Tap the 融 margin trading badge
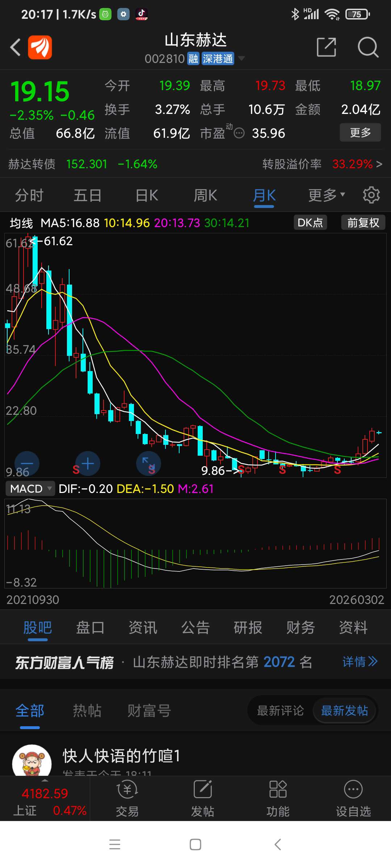 pos(193,59)
